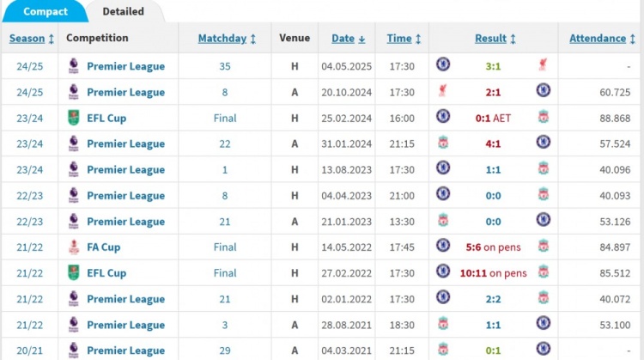Open the 3:1 match result link

(x=492, y=65)
